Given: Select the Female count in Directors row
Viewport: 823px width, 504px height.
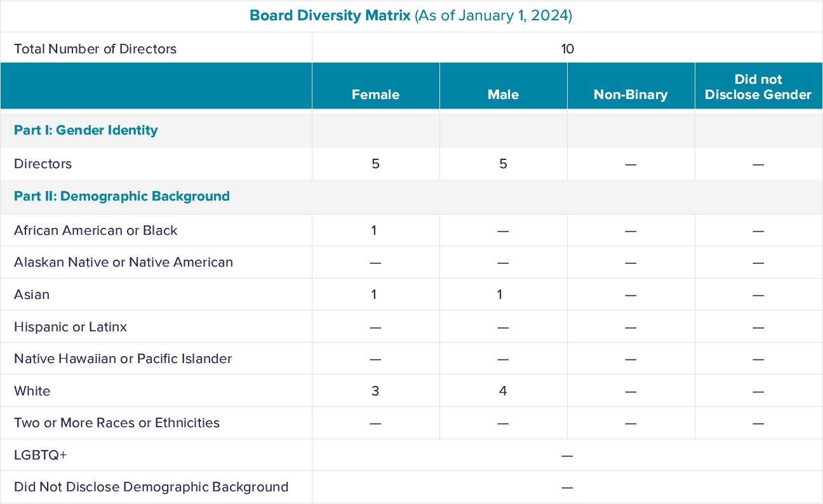Looking at the screenshot, I should (375, 164).
